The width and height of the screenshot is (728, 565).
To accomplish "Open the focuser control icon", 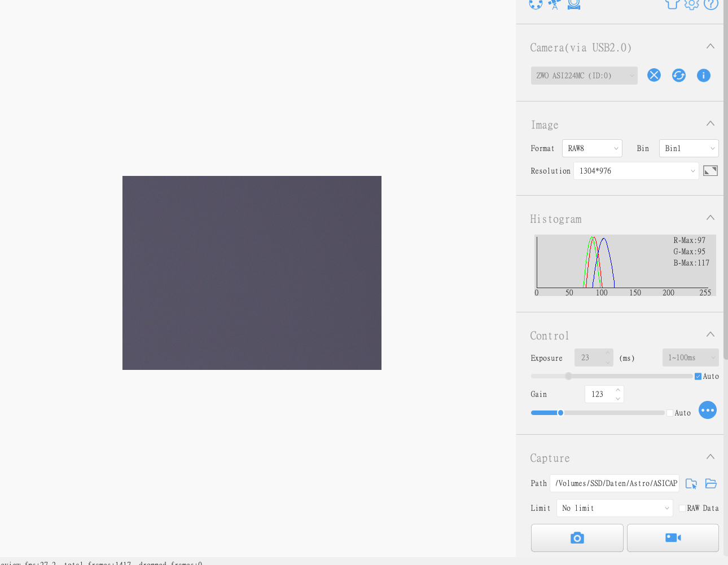I will (x=574, y=4).
